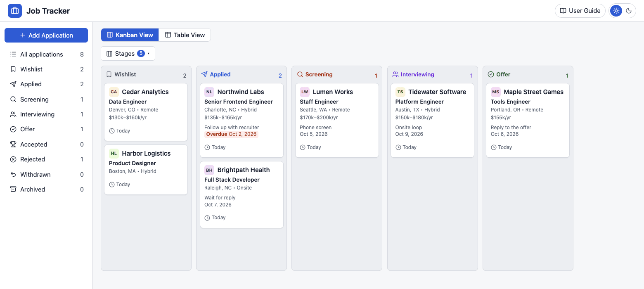
Task: Click the check-circle icon in Offer column header
Action: (491, 74)
